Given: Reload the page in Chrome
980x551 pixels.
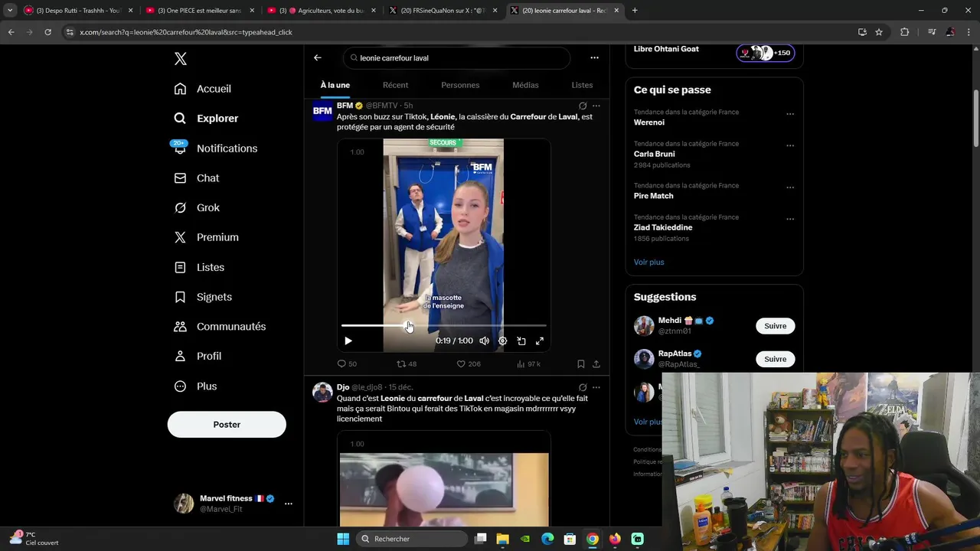Looking at the screenshot, I should point(47,32).
